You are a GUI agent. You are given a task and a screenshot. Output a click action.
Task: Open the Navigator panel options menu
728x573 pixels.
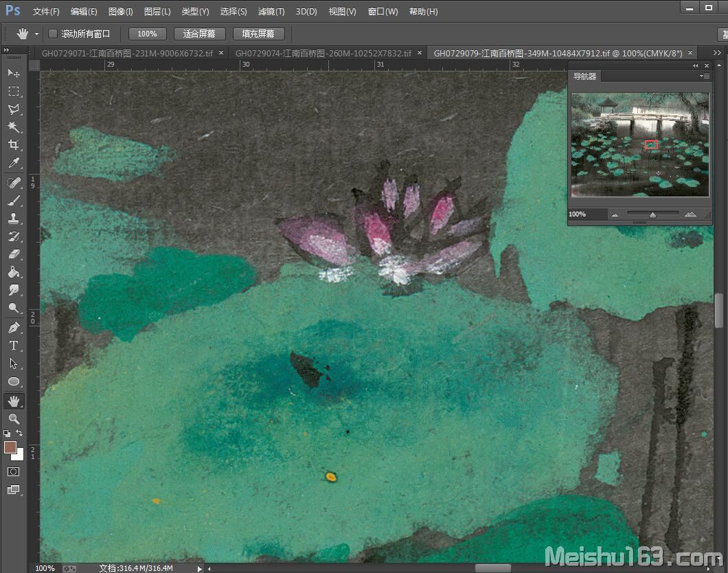click(705, 76)
